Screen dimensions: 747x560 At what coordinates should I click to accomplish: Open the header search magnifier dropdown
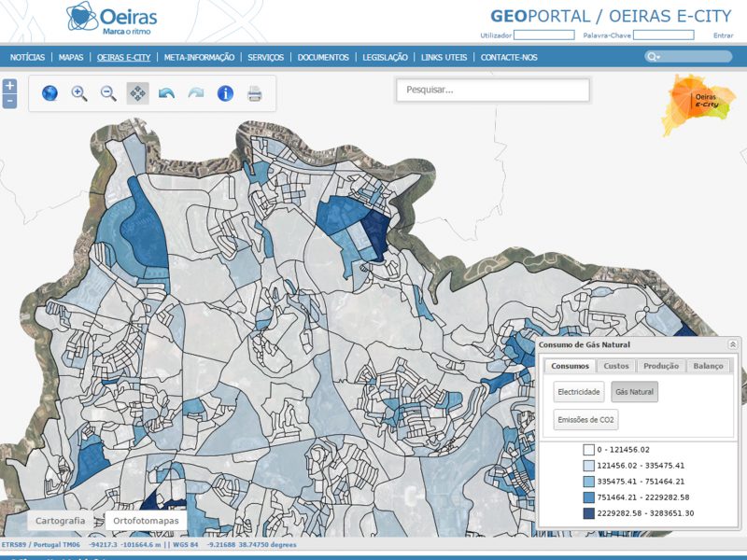pos(653,57)
